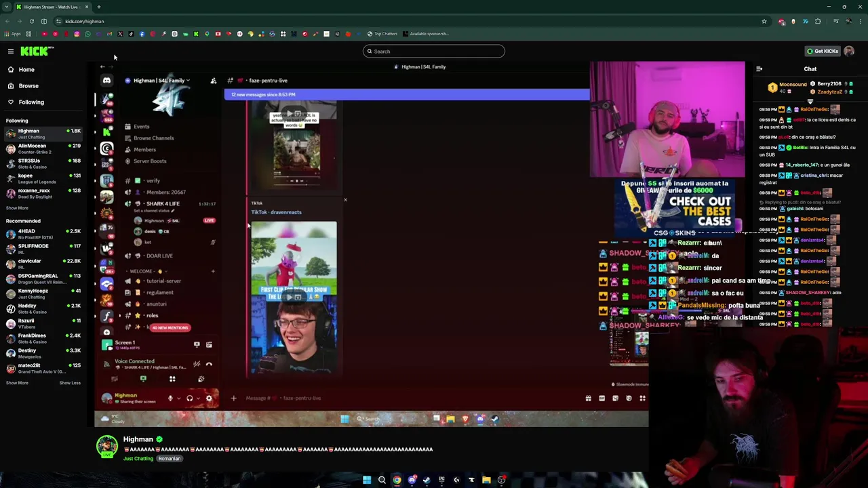This screenshot has height=488, width=868.
Task: Click Discord message attach plus icon
Action: point(233,399)
